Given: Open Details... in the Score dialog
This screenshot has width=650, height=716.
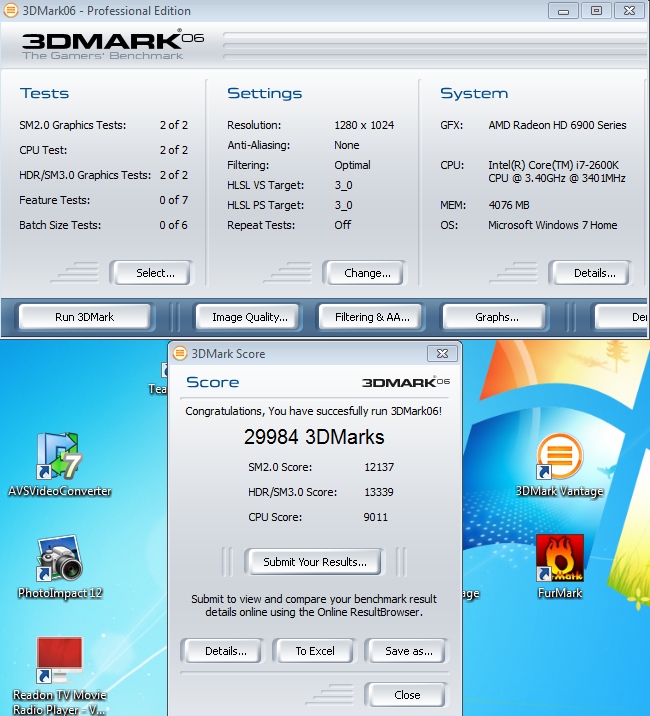Looking at the screenshot, I should click(x=222, y=651).
